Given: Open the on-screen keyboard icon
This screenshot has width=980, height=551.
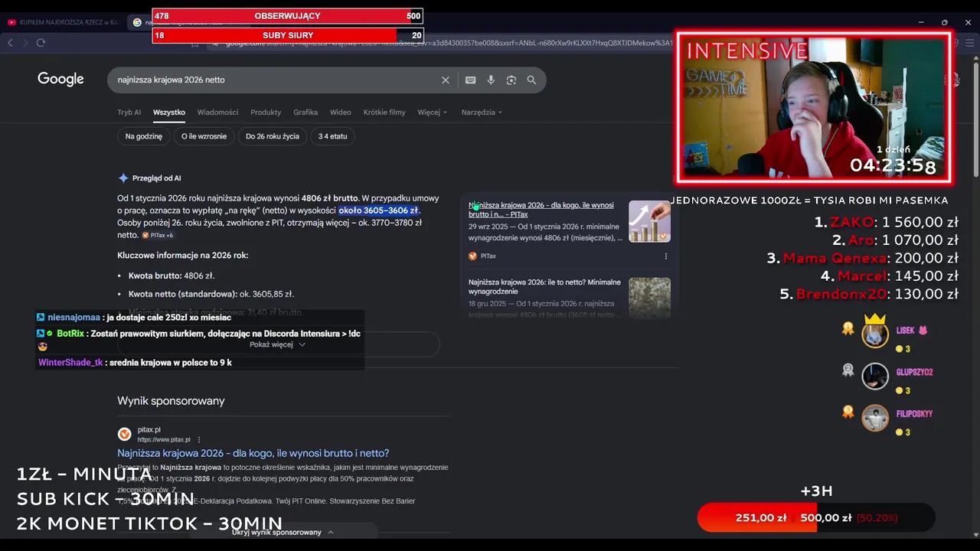Looking at the screenshot, I should coord(470,80).
